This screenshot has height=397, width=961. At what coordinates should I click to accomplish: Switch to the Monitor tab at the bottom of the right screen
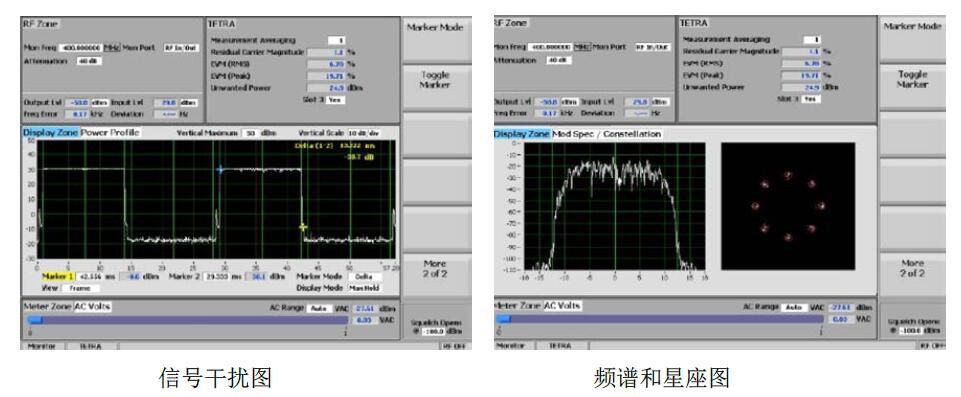click(511, 346)
